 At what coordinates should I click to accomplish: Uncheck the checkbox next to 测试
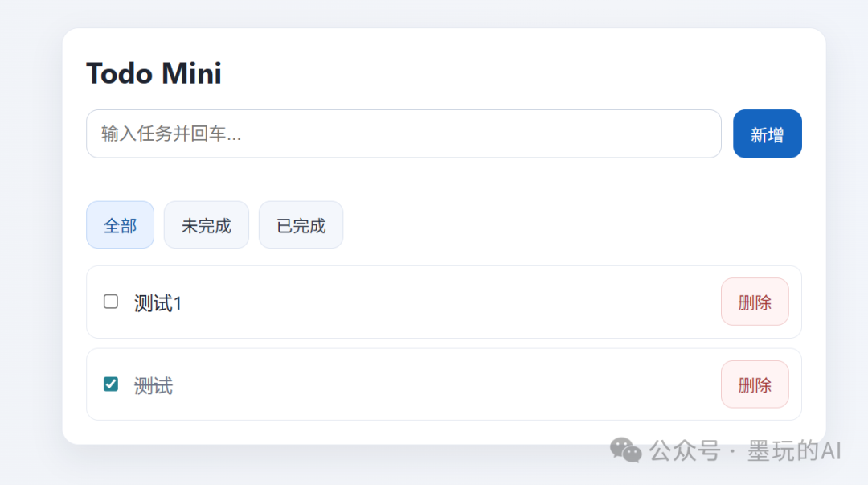(111, 384)
